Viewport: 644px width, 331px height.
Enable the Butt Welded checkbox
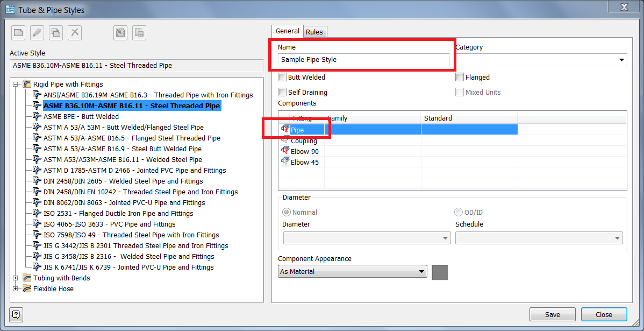pos(282,77)
